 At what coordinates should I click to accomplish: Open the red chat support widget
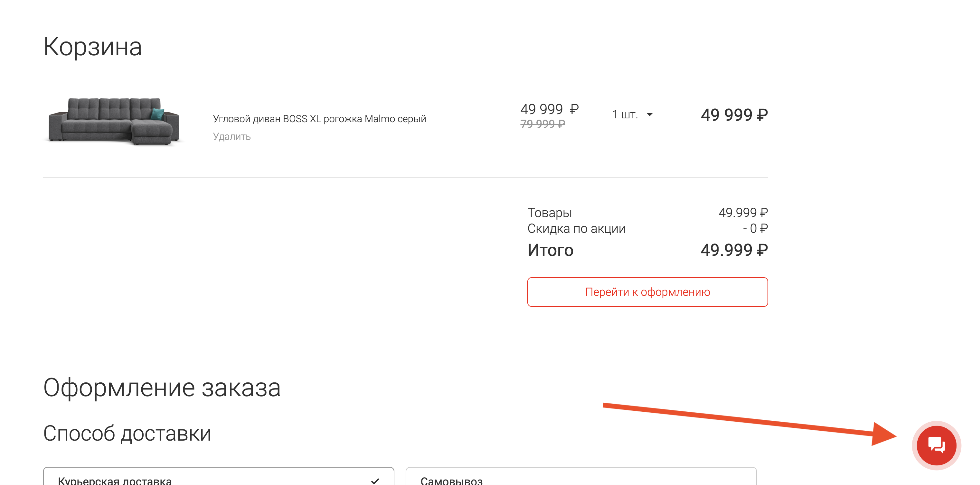(936, 445)
